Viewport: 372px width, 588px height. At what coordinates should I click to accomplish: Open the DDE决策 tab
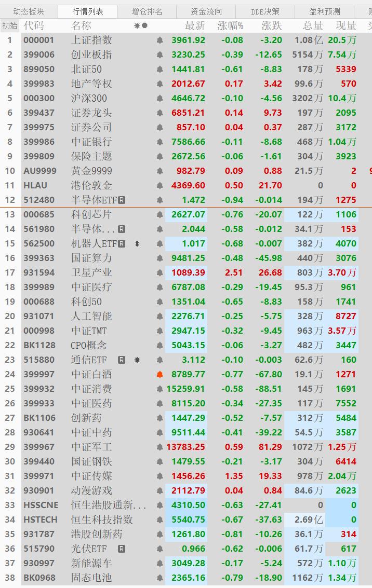[x=265, y=11]
